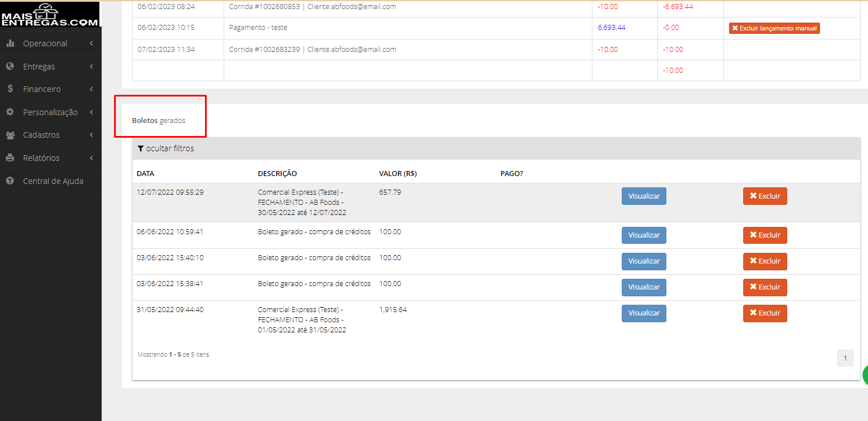
Task: Click the Operacional bar chart icon
Action: [x=10, y=43]
